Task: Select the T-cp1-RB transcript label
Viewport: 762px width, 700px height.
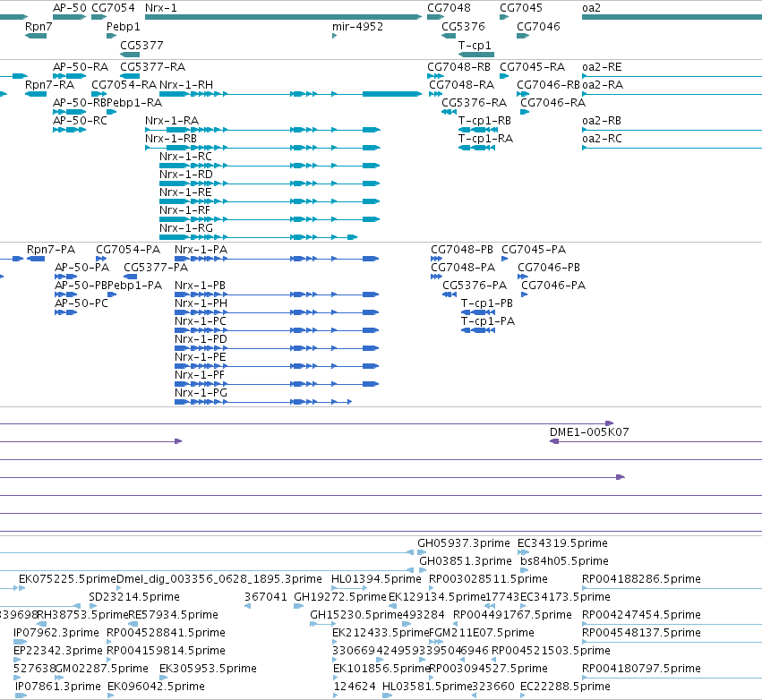Action: (x=484, y=121)
